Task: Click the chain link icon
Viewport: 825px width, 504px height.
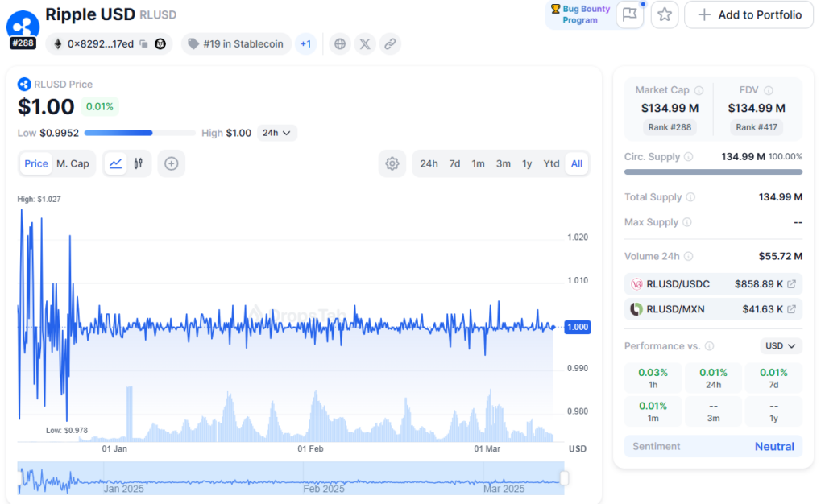Action: coord(390,44)
